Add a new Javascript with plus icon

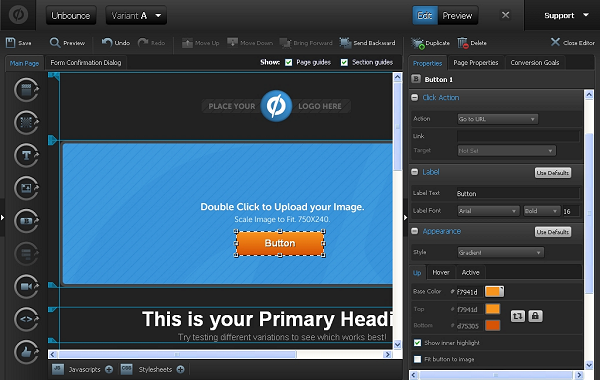(109, 369)
